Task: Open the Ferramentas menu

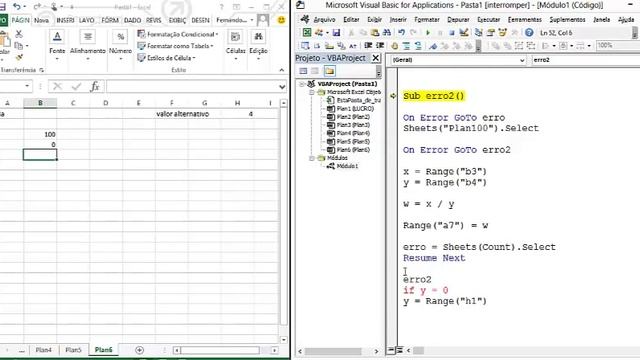Action: tap(524, 20)
